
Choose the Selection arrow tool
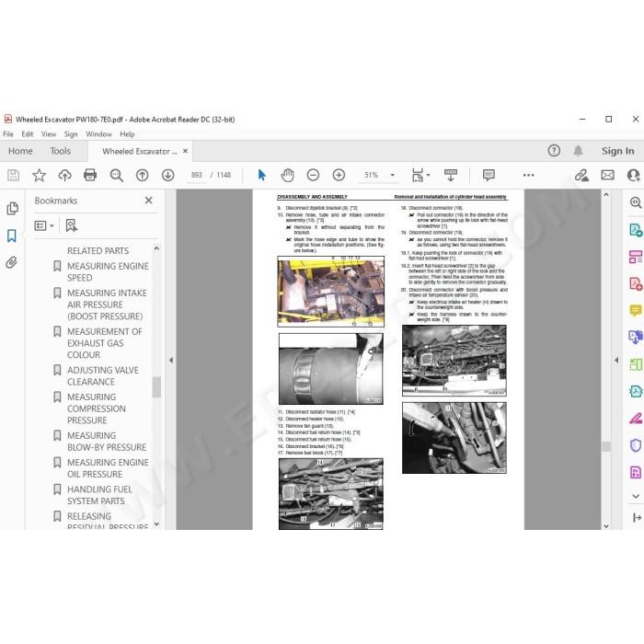(261, 176)
